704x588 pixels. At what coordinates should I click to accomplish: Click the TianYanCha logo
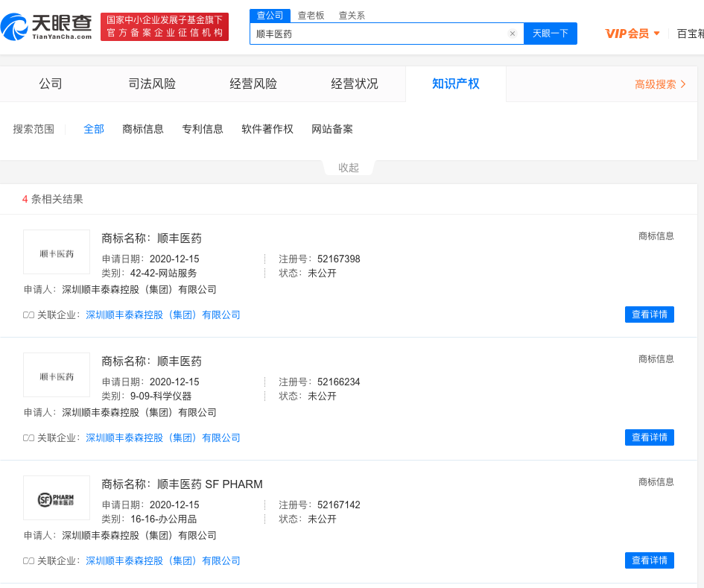point(47,27)
